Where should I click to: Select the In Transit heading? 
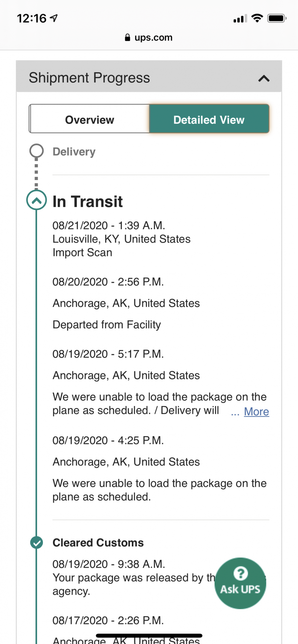tap(87, 202)
